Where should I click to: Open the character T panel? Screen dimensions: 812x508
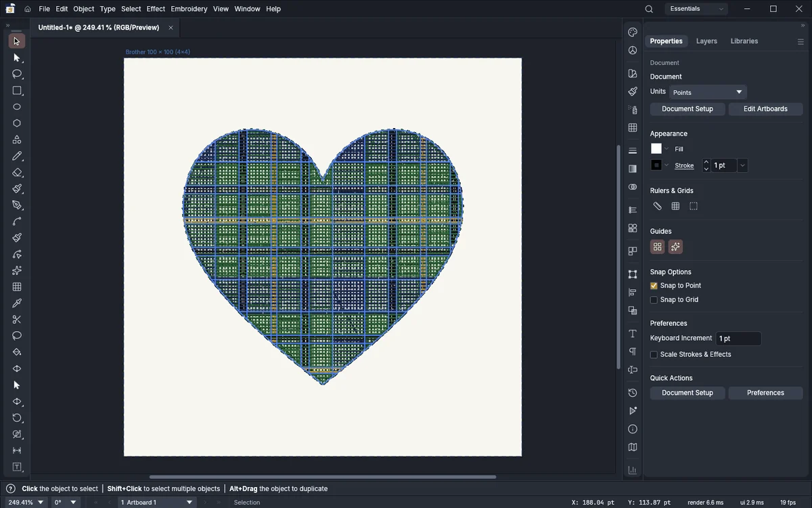pyautogui.click(x=633, y=334)
